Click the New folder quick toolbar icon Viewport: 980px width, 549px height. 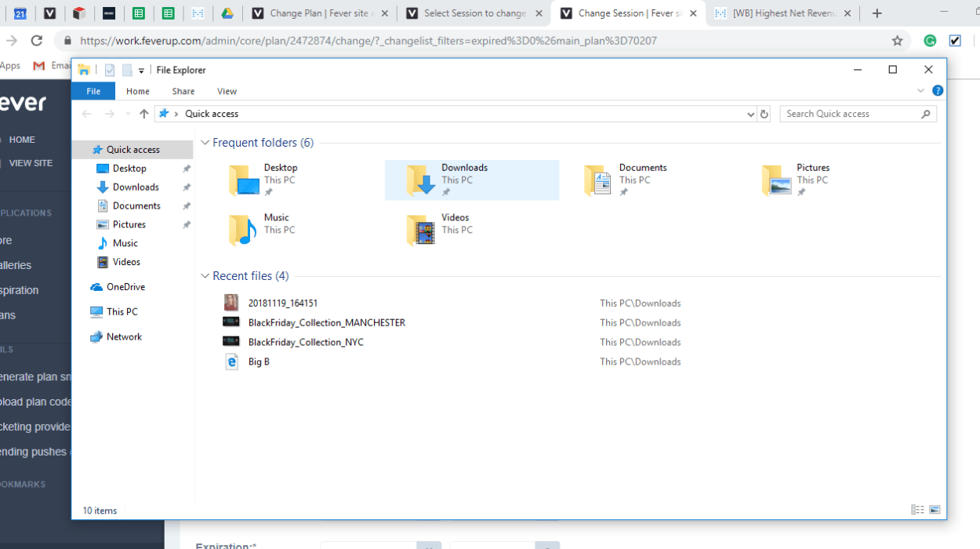coord(127,70)
